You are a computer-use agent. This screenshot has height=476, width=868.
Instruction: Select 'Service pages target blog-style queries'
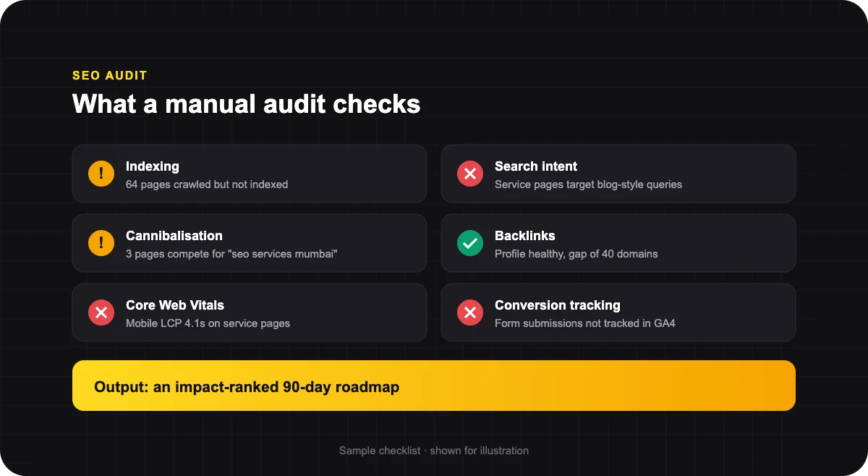click(x=589, y=184)
